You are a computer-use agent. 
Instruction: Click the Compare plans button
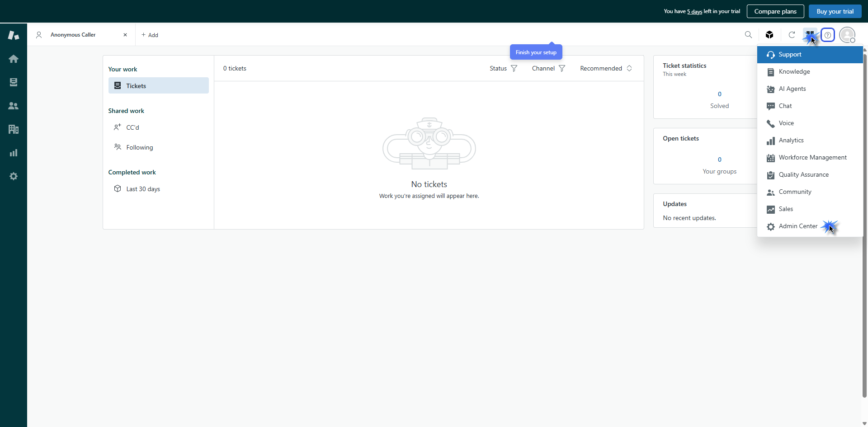point(775,11)
